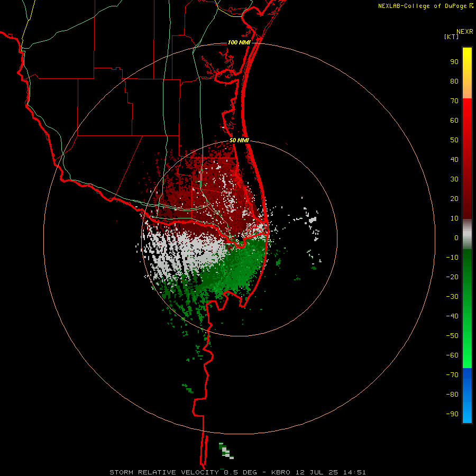Click the NEXR label above the color scale
The image size is (476, 476).
[465, 32]
